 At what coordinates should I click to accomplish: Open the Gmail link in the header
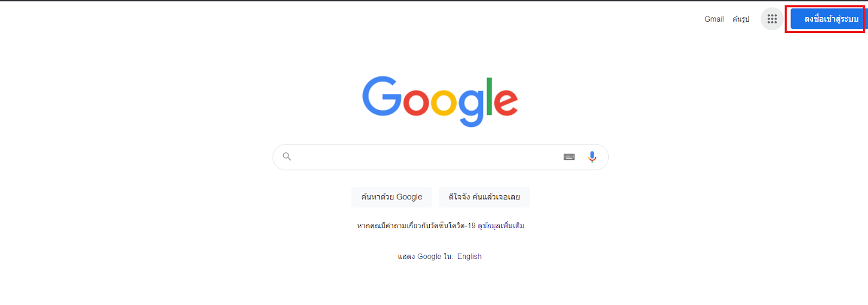(x=714, y=19)
